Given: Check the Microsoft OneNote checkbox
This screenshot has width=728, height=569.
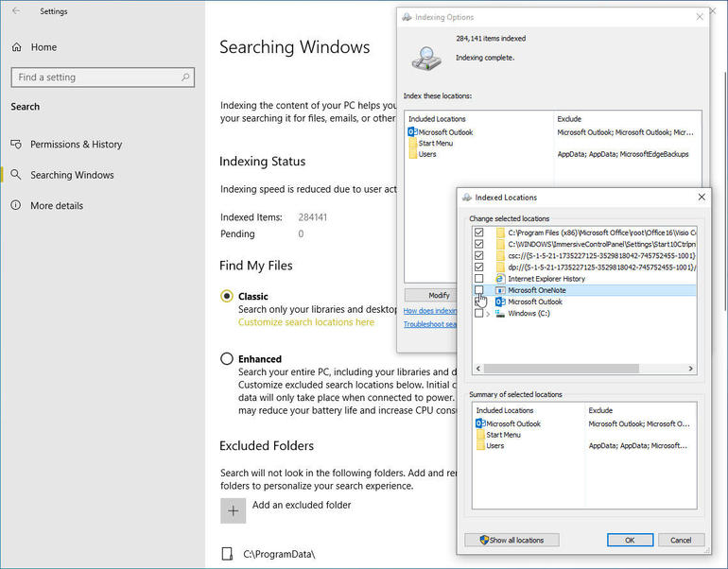Looking at the screenshot, I should click(479, 290).
